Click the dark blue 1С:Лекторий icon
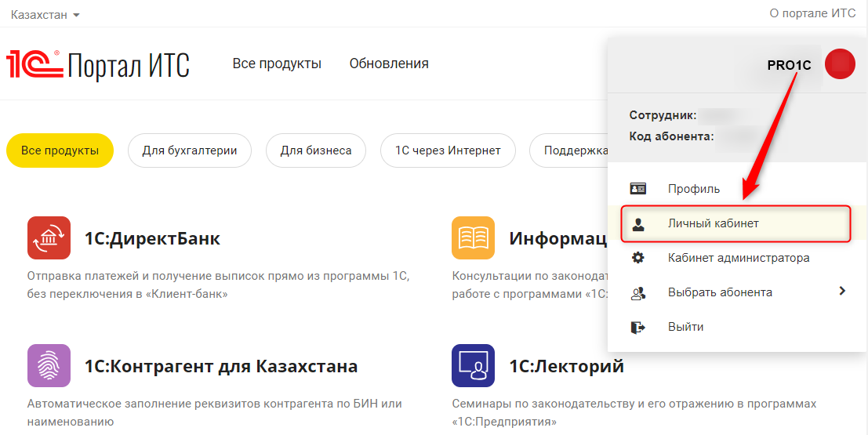868x435 pixels. point(473,366)
